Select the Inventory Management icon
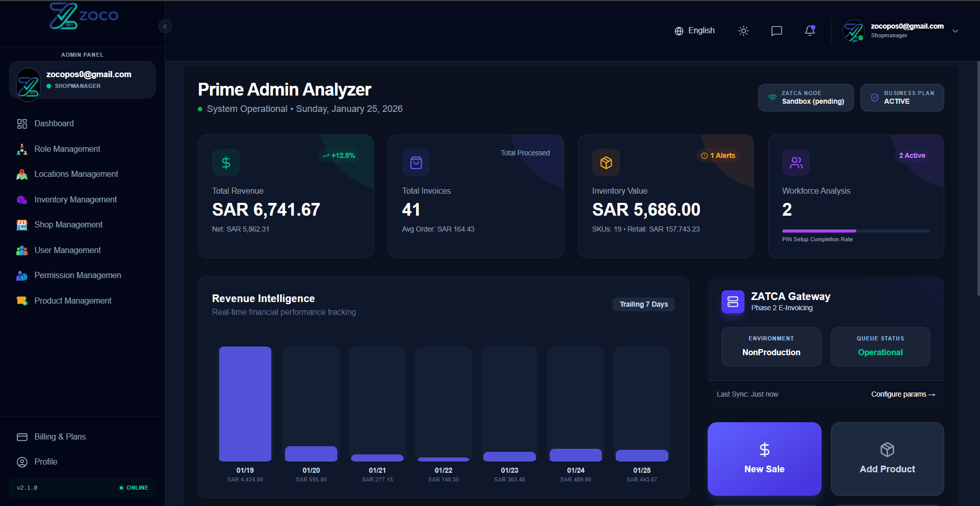Viewport: 980px width, 506px height. (x=21, y=200)
